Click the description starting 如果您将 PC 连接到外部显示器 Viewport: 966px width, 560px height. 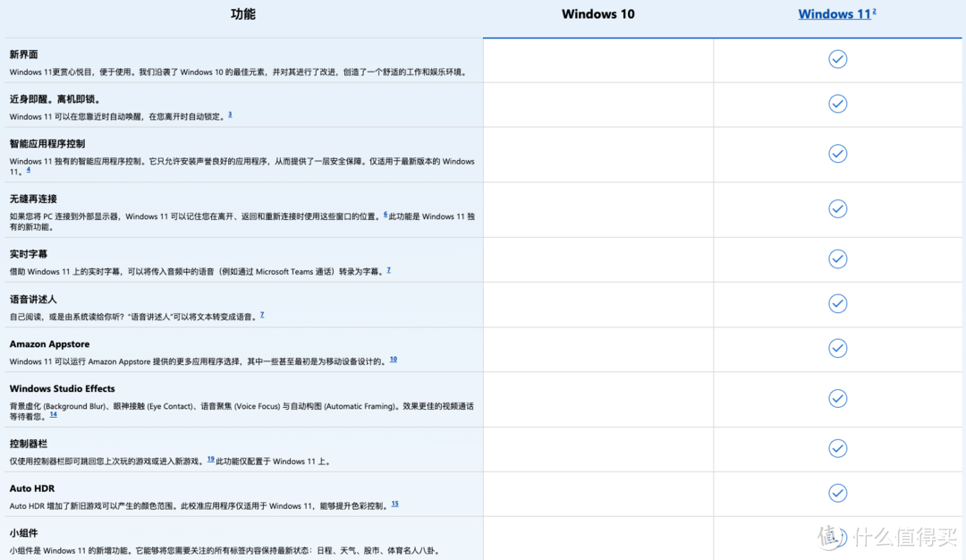click(x=242, y=222)
